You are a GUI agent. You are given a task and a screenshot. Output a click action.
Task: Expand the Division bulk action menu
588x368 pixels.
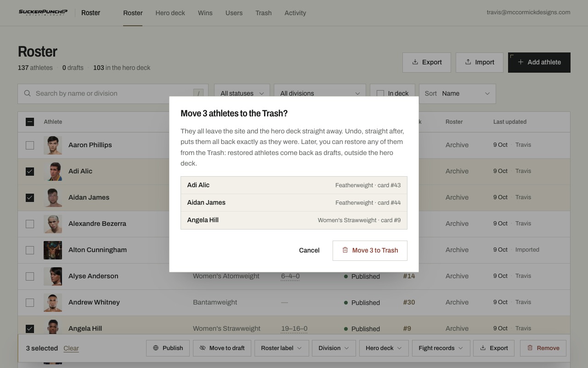click(x=334, y=348)
